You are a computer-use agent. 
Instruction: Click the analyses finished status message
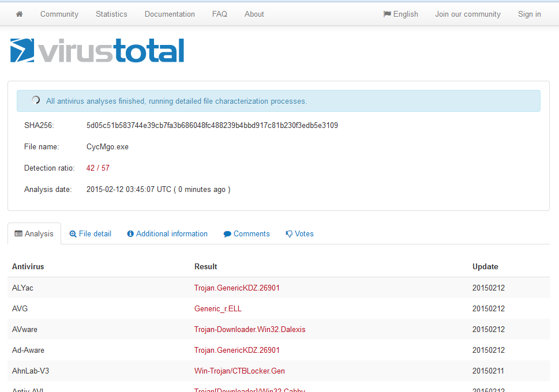point(177,101)
